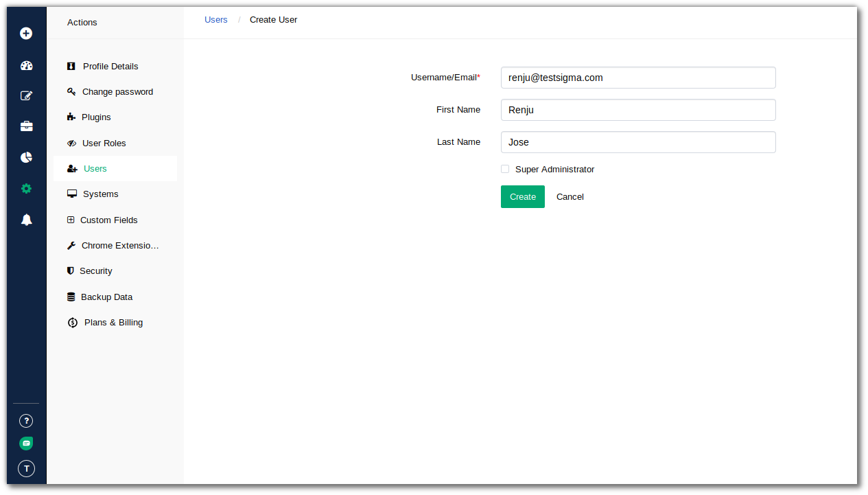
Task: Click the eye icon beside User Roles
Action: [x=71, y=143]
